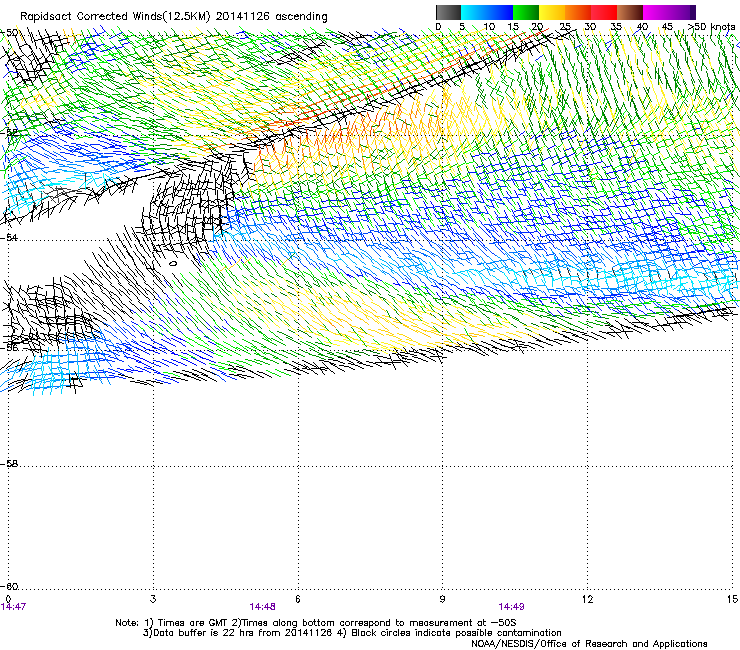
Task: Click the -58 latitude axis label
Action: coord(9,464)
